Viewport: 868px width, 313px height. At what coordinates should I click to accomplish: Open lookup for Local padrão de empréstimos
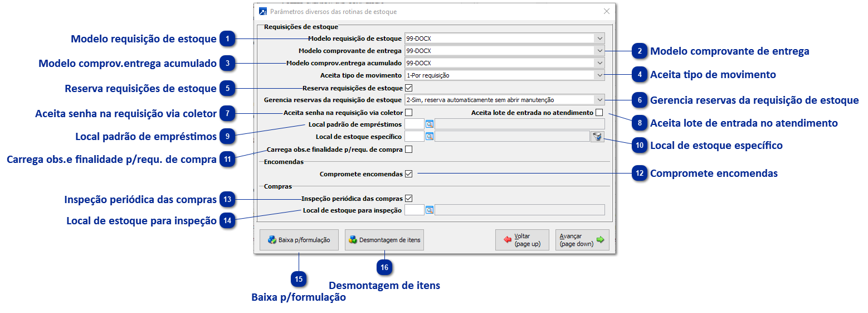coord(429,124)
